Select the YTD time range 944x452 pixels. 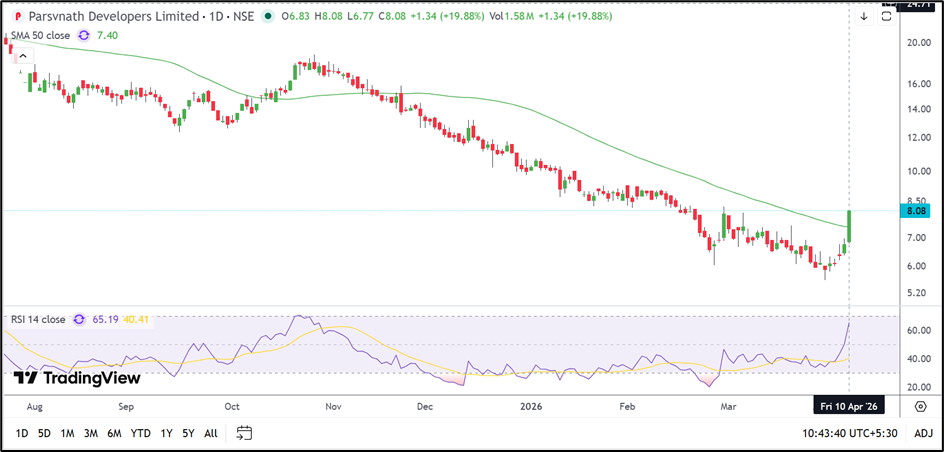click(x=140, y=433)
